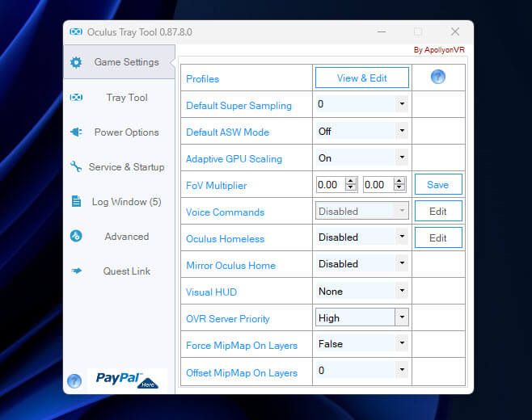
Task: Click the Mirror Oculus Home label
Action: (230, 266)
